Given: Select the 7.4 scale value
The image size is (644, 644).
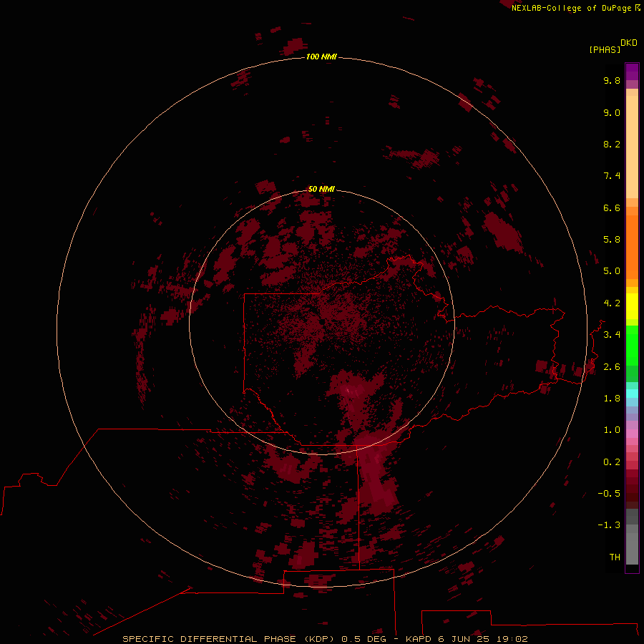Looking at the screenshot, I should [612, 176].
